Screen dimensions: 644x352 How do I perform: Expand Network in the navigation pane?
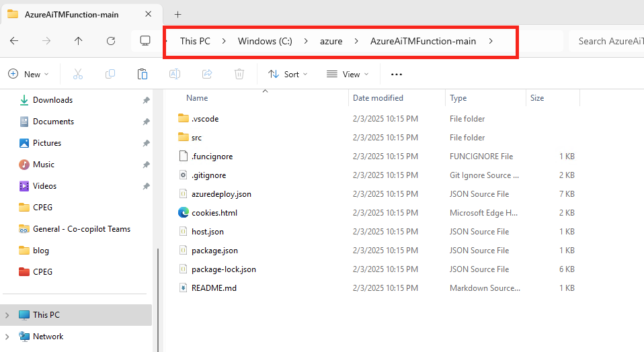7,337
